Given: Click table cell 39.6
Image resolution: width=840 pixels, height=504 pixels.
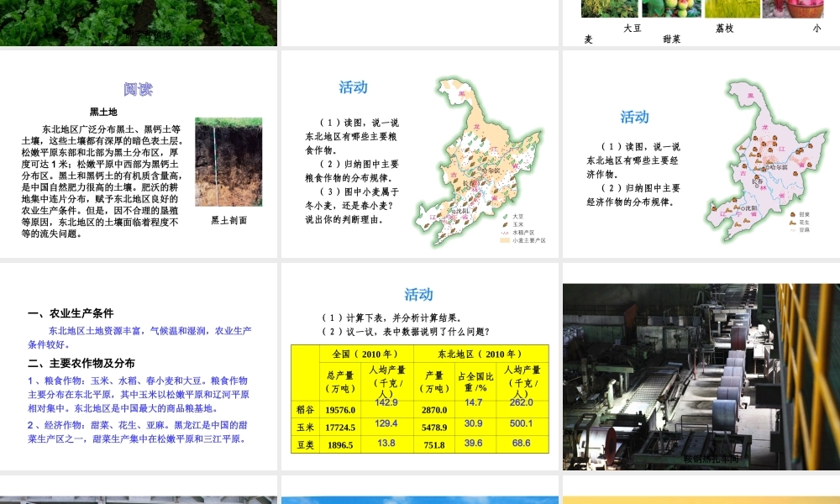Looking at the screenshot, I should coord(474,443).
